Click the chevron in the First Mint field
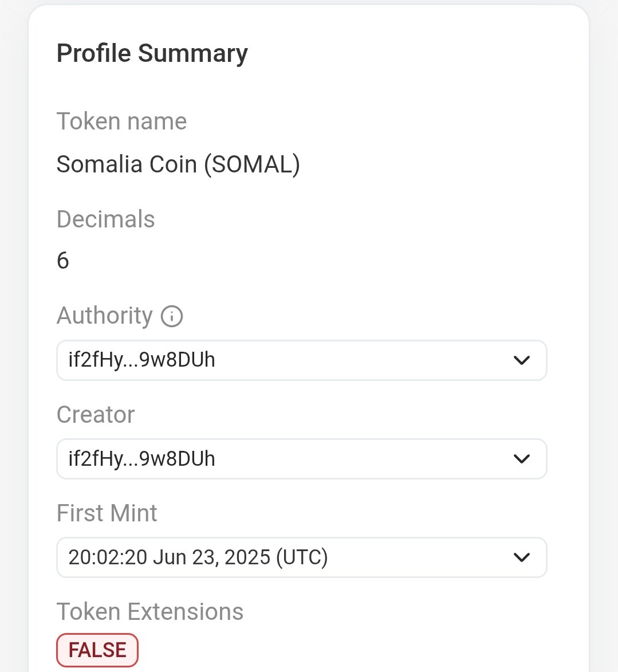Screen dimensions: 618x672 pyautogui.click(x=521, y=557)
